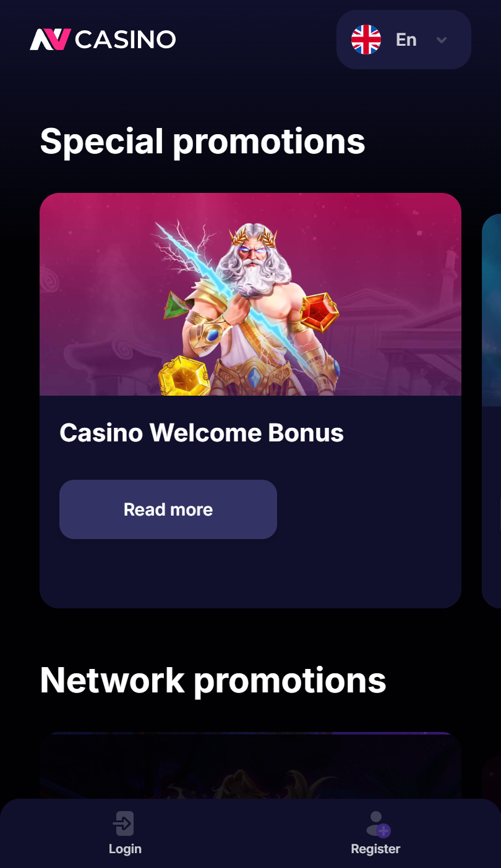The height and width of the screenshot is (868, 501).
Task: Open the Register tab in the bottom bar
Action: coord(375,833)
